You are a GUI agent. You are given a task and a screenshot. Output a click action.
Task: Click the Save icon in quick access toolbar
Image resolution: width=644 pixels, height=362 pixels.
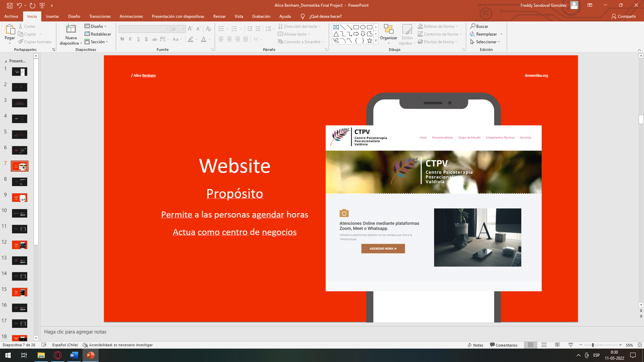click(x=10, y=5)
